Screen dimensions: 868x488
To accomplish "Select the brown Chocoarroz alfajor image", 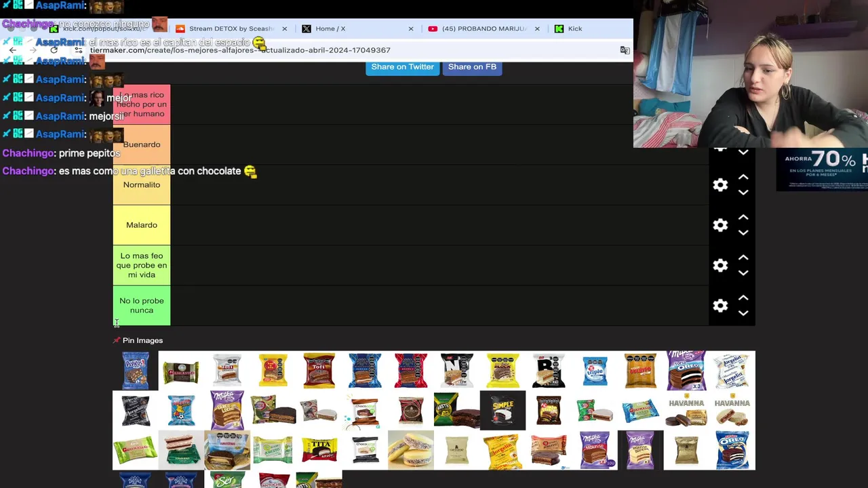I will [x=365, y=411].
